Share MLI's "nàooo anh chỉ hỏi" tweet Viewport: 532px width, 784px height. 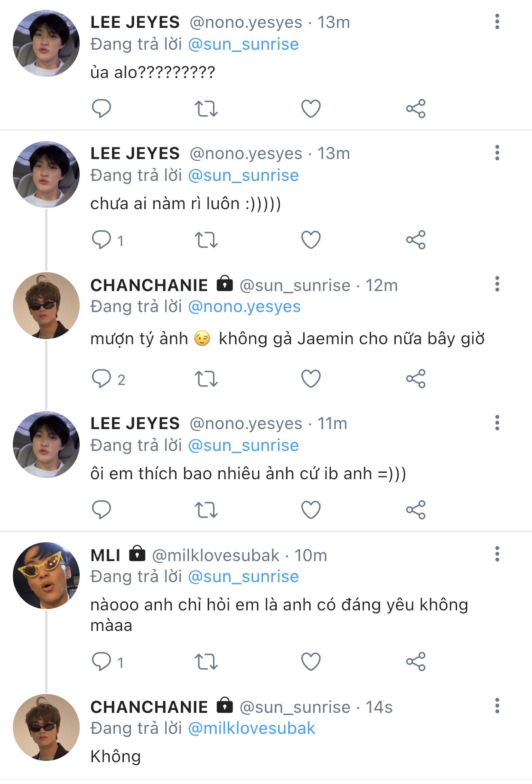pyautogui.click(x=415, y=661)
